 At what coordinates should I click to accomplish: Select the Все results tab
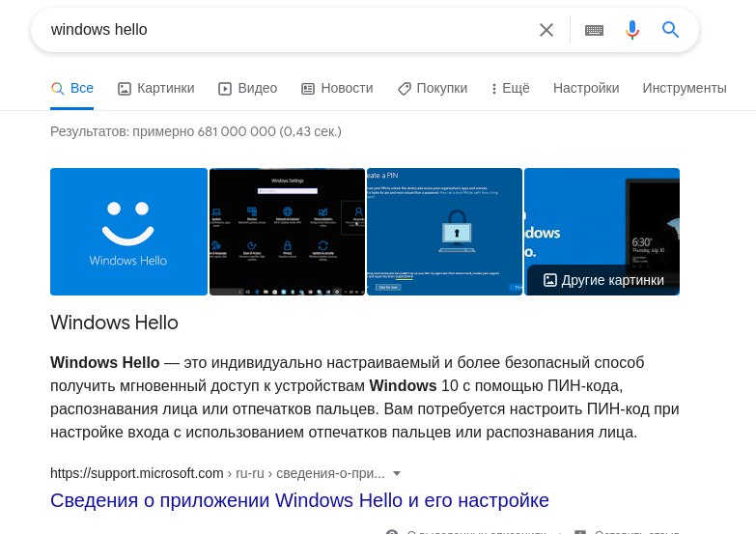72,88
